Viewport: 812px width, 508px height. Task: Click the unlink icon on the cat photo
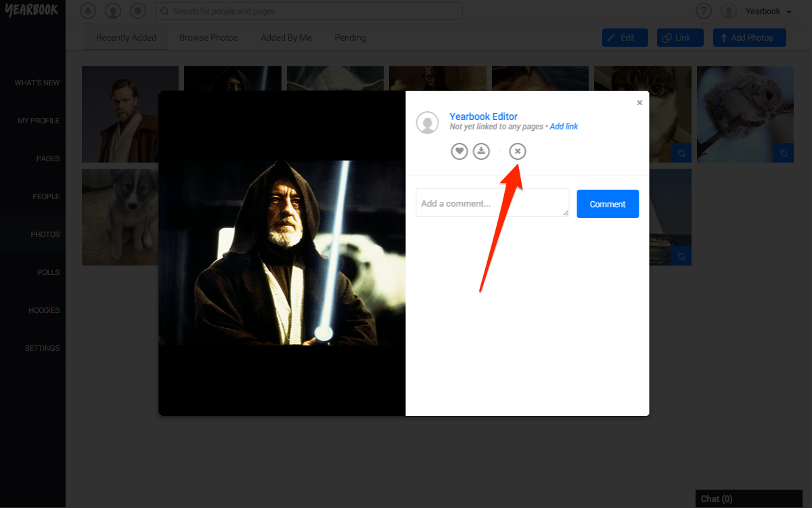[x=681, y=153]
